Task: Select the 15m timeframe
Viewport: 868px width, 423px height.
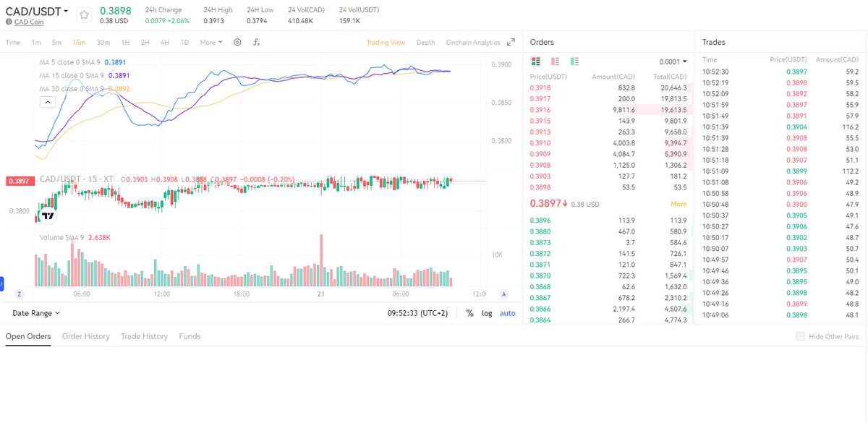Action: (x=79, y=43)
